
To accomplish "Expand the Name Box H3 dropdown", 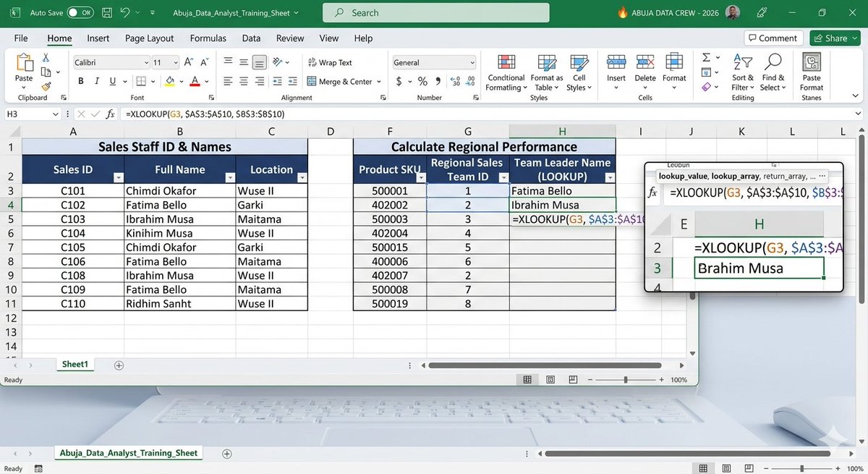I will coord(56,114).
